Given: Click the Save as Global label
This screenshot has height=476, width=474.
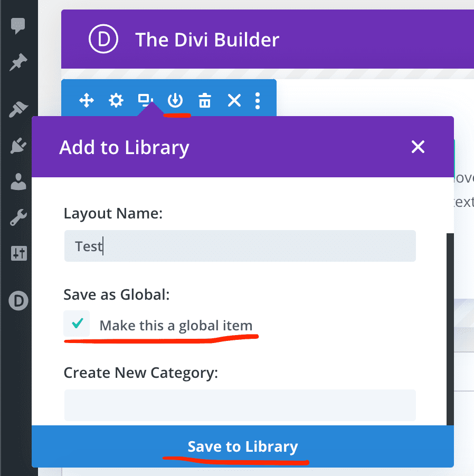Looking at the screenshot, I should [116, 294].
